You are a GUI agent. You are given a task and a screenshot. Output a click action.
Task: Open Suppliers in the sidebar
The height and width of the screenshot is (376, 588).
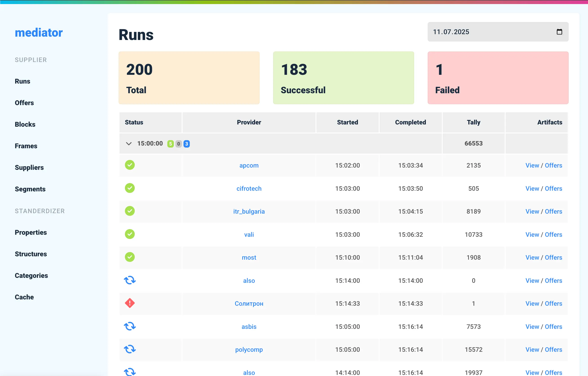tap(29, 168)
